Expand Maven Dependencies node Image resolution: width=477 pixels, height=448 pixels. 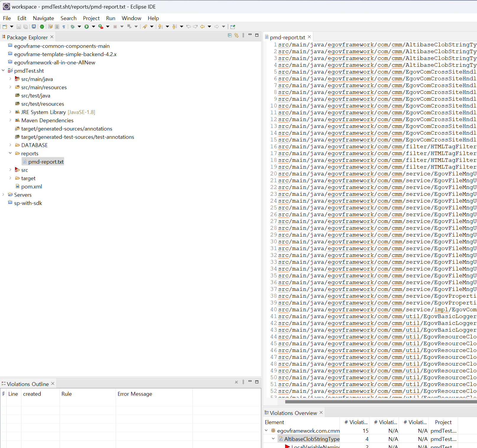(10, 120)
